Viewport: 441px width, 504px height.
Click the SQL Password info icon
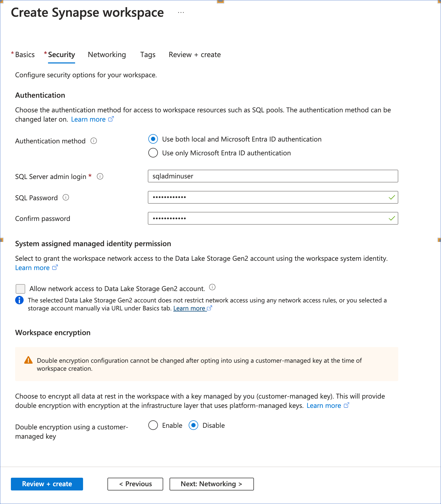pyautogui.click(x=66, y=197)
